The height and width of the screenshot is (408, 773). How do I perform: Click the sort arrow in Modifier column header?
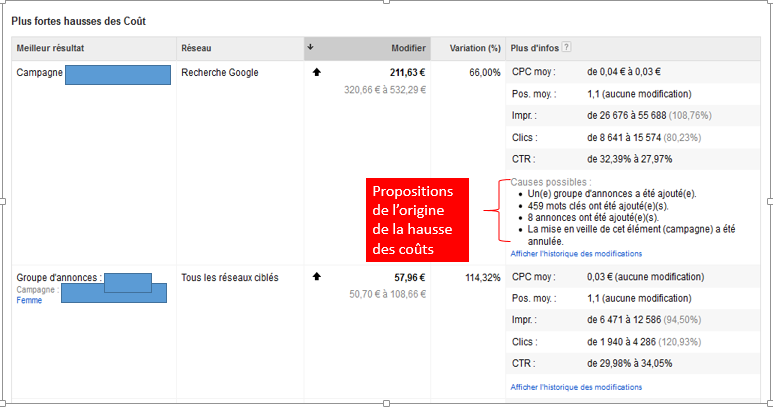[x=311, y=47]
